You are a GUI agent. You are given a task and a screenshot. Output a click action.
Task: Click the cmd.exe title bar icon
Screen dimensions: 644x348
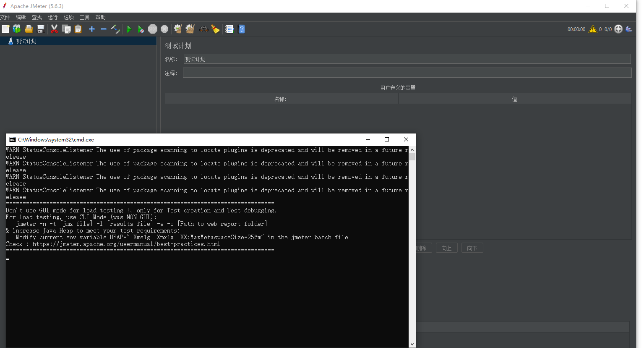click(x=13, y=140)
